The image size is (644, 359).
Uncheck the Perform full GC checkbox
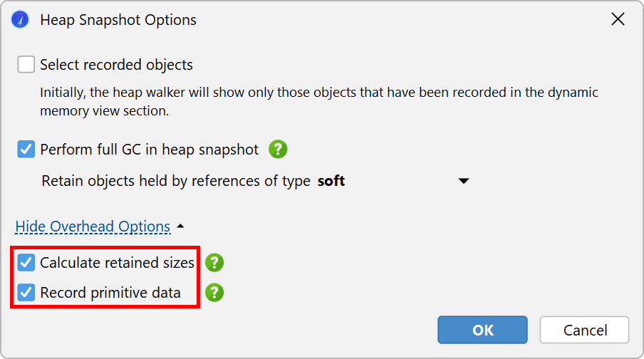pos(26,150)
